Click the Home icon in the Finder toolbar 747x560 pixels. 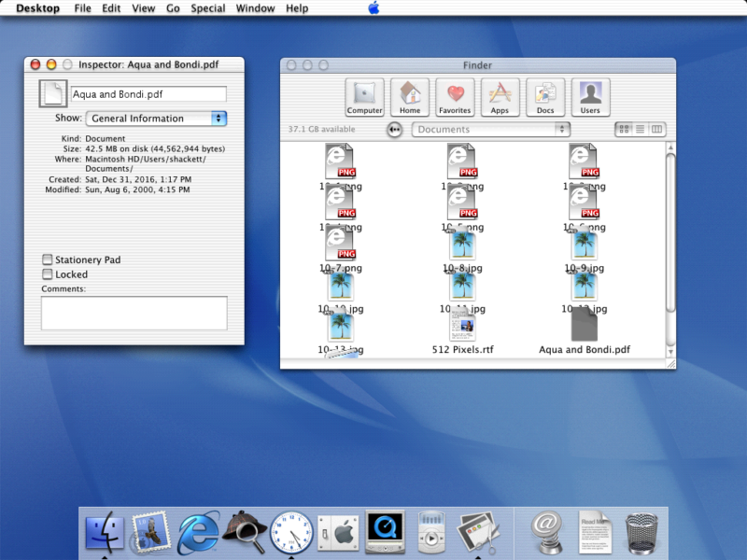(409, 96)
